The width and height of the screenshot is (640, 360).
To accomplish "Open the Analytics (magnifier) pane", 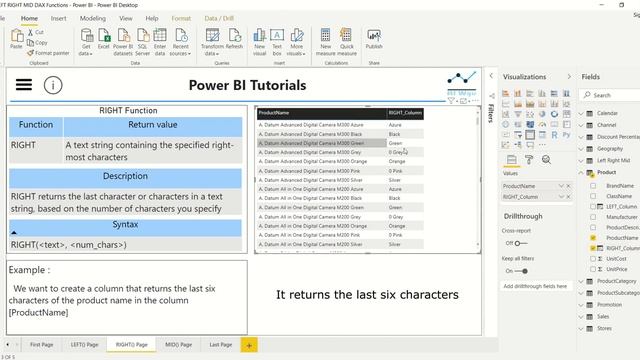I will 546,160.
